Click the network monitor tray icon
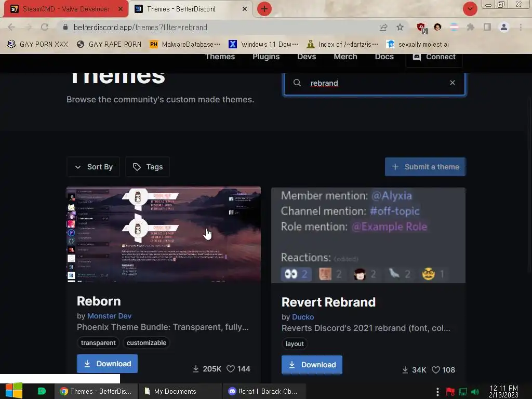The image size is (532, 399). point(463,392)
